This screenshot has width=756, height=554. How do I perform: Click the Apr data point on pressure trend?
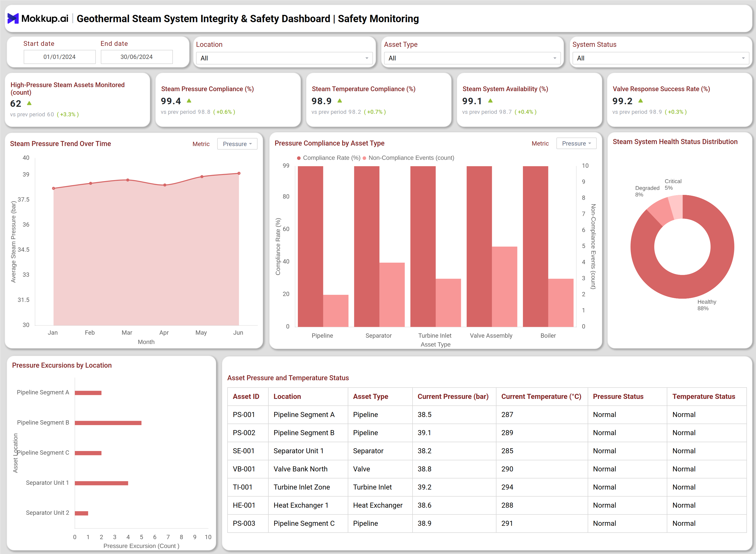coord(165,185)
